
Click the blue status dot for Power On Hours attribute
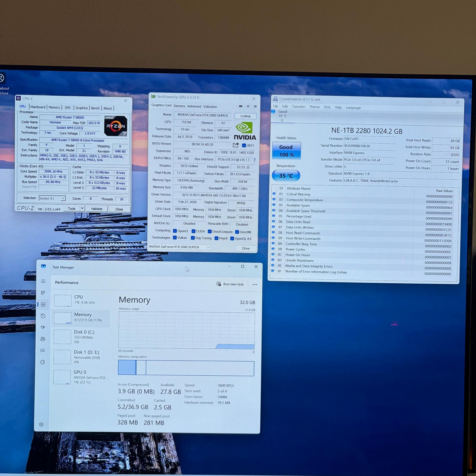pyautogui.click(x=273, y=254)
